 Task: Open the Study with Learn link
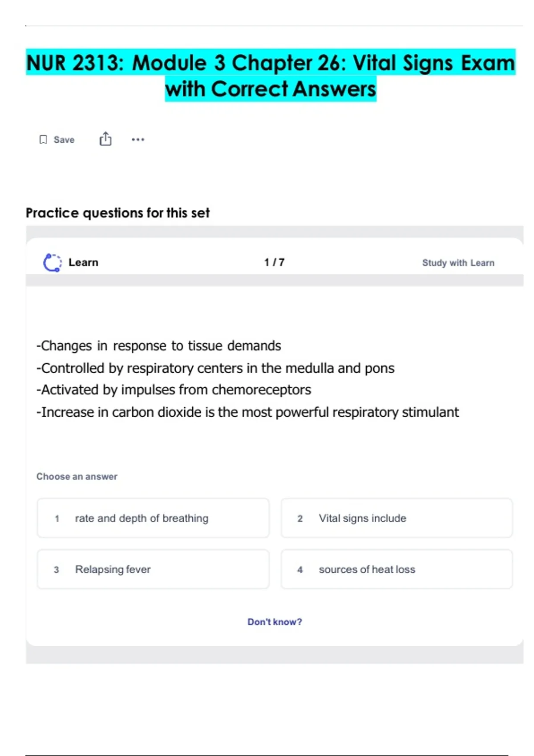[x=458, y=263]
